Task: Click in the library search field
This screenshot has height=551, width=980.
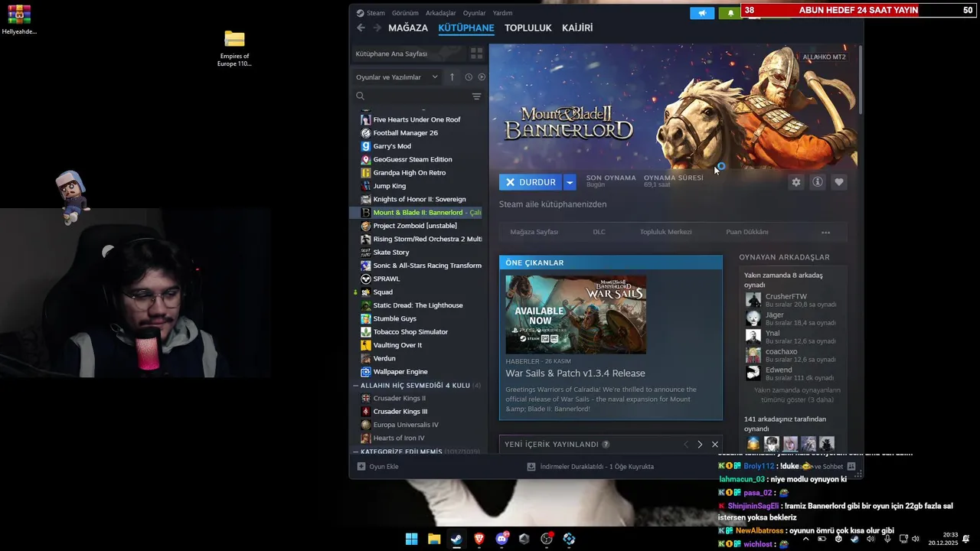Action: click(417, 96)
